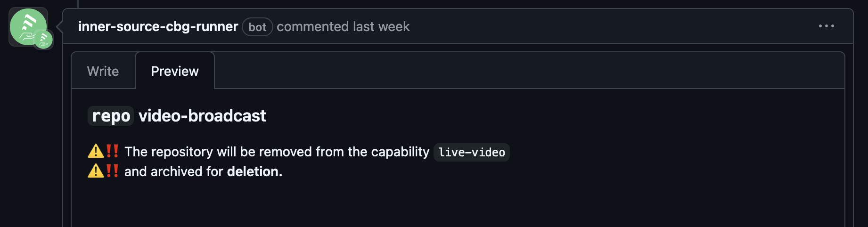
Task: Click the bold 'deletion.' word
Action: click(254, 171)
